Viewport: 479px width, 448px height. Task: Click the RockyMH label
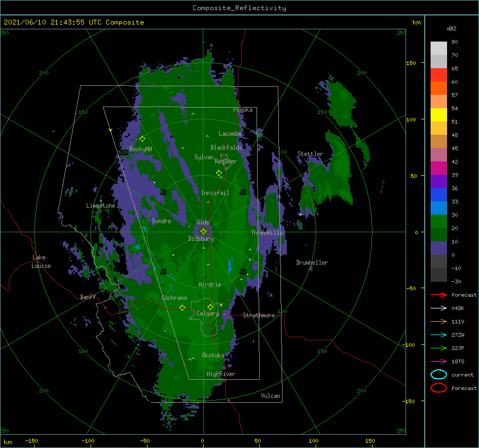pos(141,149)
